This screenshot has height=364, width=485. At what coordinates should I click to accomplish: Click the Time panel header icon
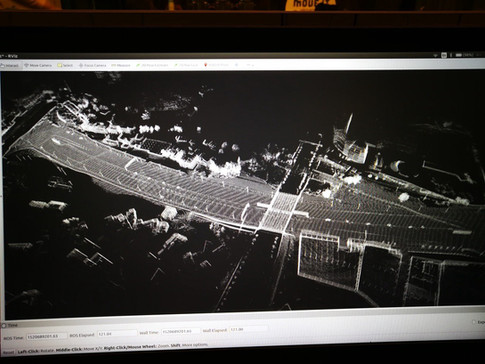(x=4, y=325)
